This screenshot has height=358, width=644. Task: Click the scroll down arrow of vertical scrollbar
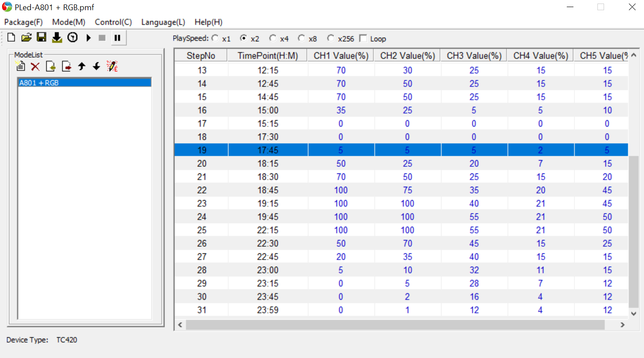point(633,313)
